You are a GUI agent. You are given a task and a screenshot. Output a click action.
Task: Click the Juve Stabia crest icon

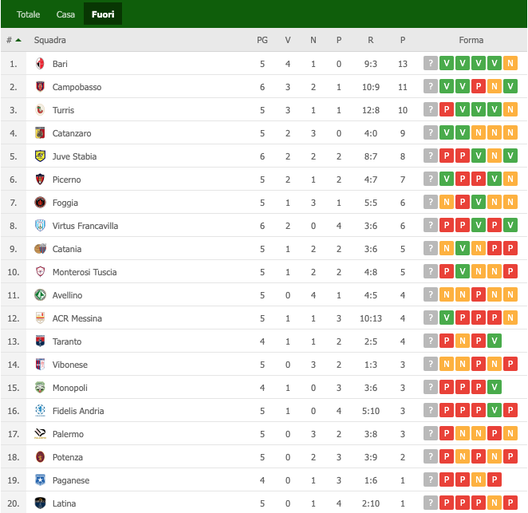40,156
